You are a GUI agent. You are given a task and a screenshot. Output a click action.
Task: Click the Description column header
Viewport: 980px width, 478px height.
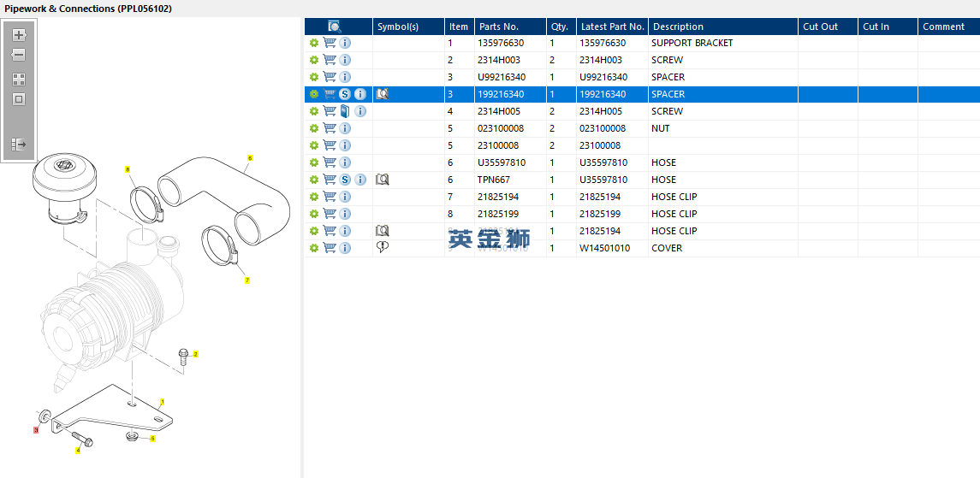click(723, 27)
